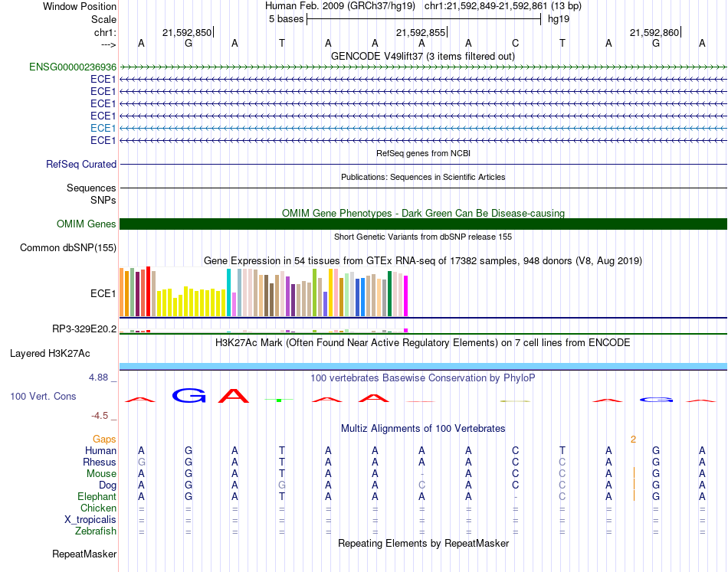
Task: Click the chr1:21,592,849-21,592,861 position text
Action: (x=503, y=6)
